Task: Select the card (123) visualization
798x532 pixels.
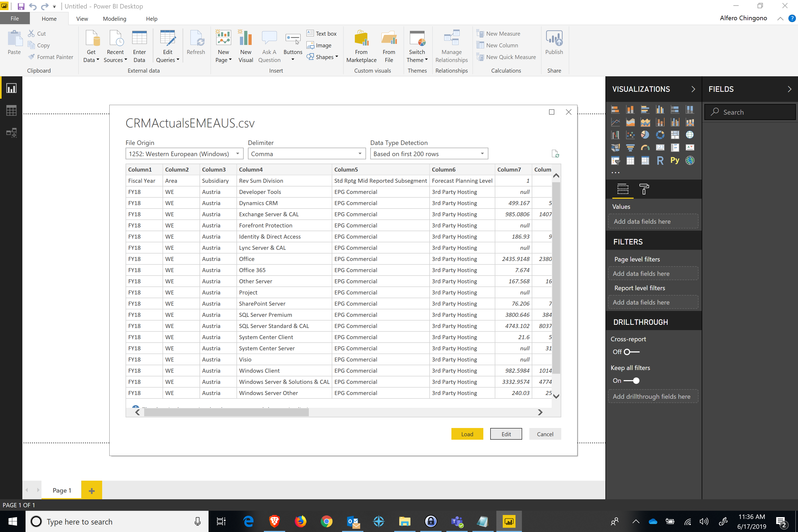Action: (x=660, y=147)
